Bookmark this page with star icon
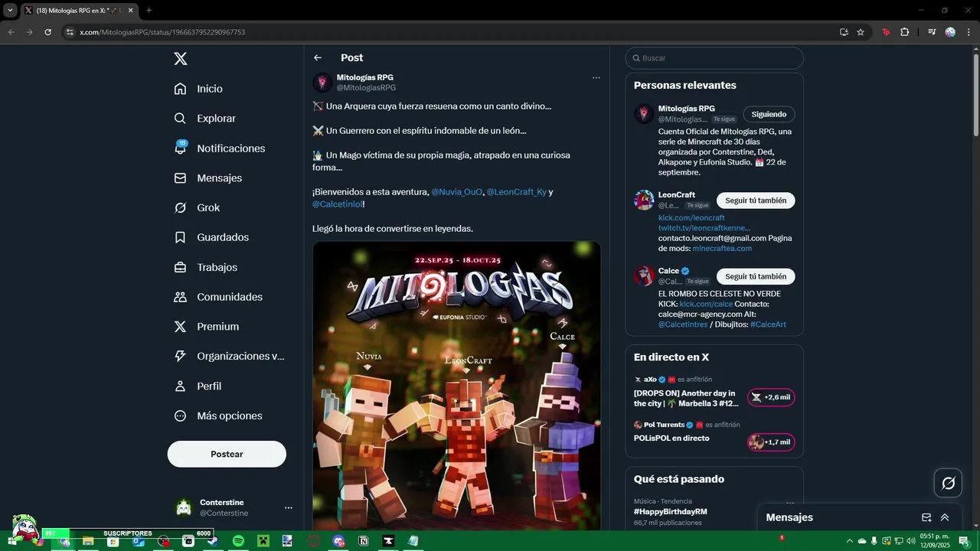Screen dimensions: 980x551 [x=861, y=32]
